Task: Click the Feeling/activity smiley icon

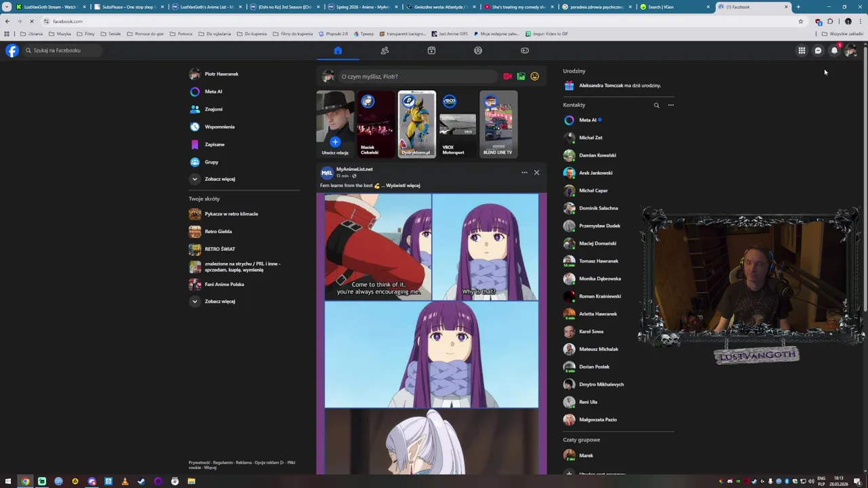Action: (x=534, y=77)
